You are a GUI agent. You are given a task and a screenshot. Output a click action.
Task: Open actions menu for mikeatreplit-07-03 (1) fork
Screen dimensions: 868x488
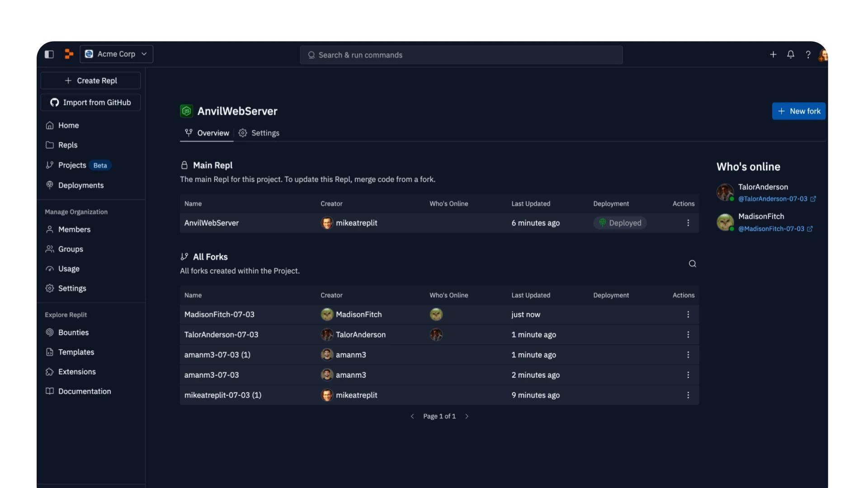688,395
